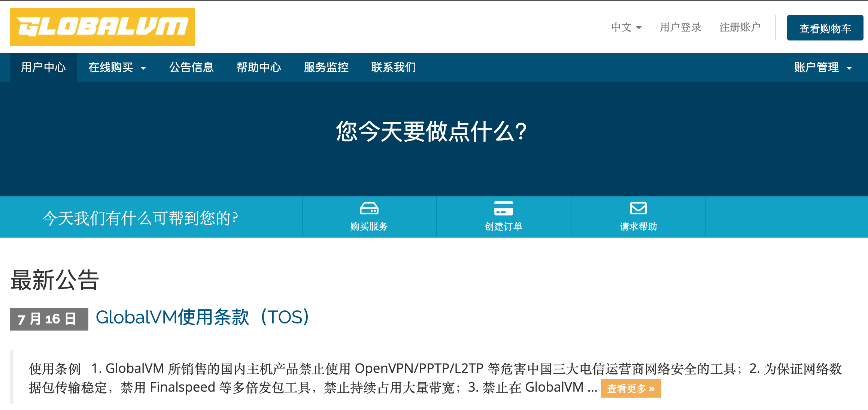
Task: Click the 查看更多 button
Action: 631,389
